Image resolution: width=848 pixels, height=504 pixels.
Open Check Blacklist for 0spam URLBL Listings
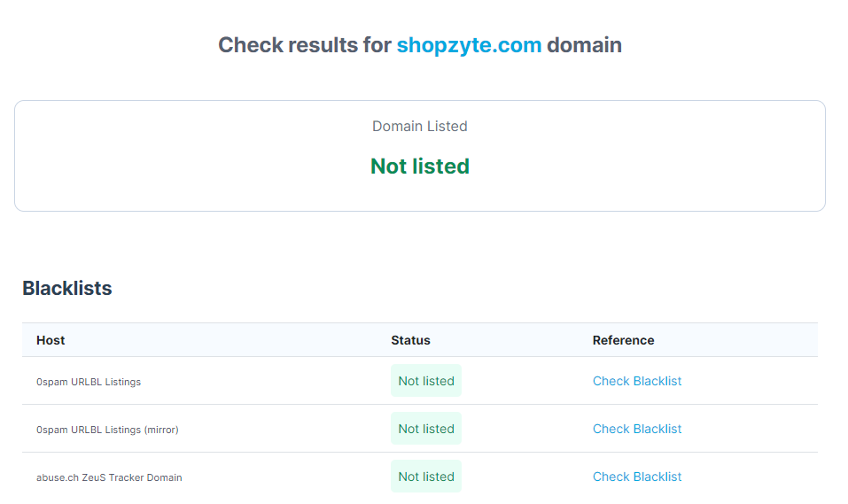point(637,381)
